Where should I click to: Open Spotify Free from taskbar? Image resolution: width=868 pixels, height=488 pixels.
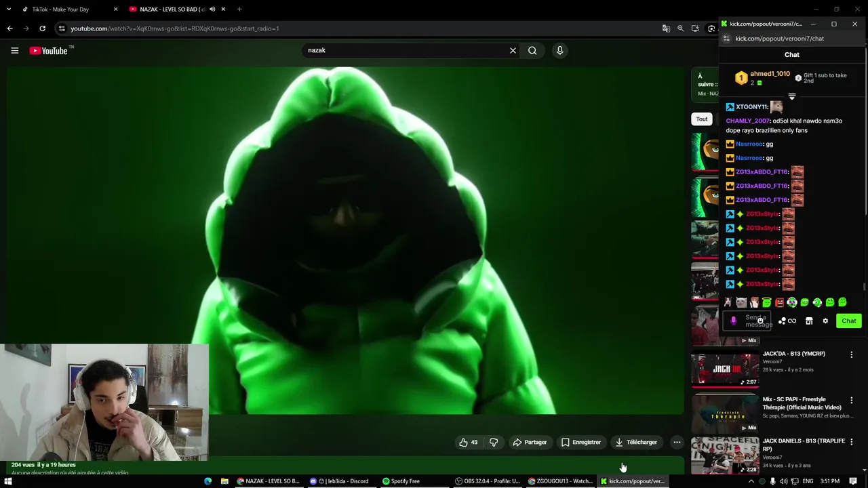pyautogui.click(x=401, y=481)
